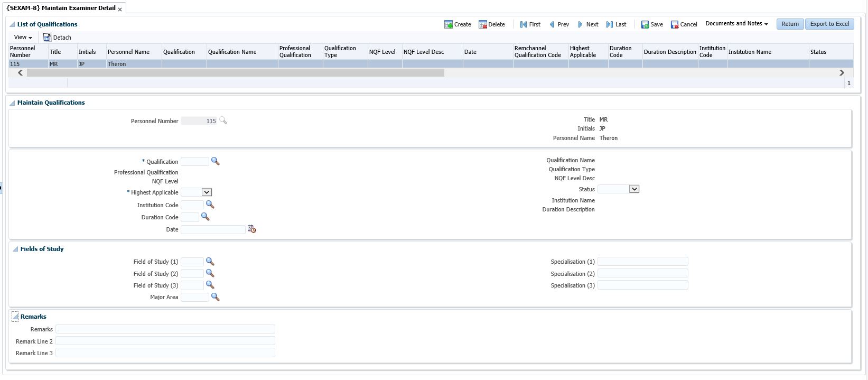Open Institution Code lookup magnifier

click(x=210, y=205)
